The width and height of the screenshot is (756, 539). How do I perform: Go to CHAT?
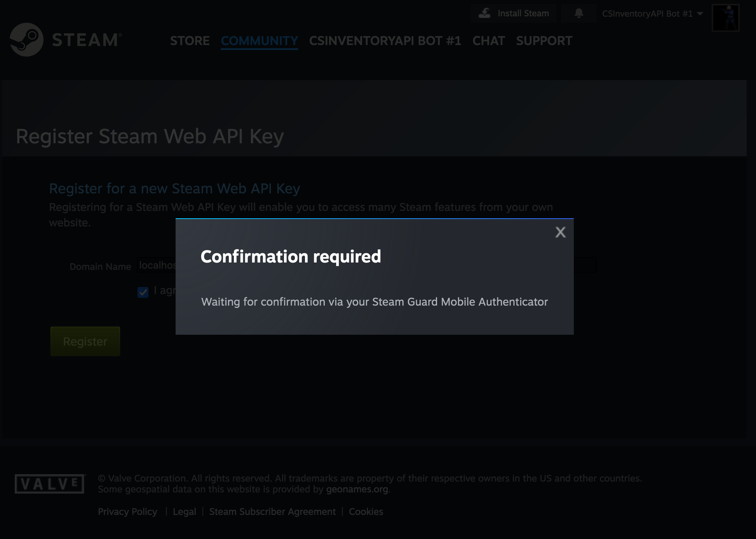pyautogui.click(x=489, y=41)
